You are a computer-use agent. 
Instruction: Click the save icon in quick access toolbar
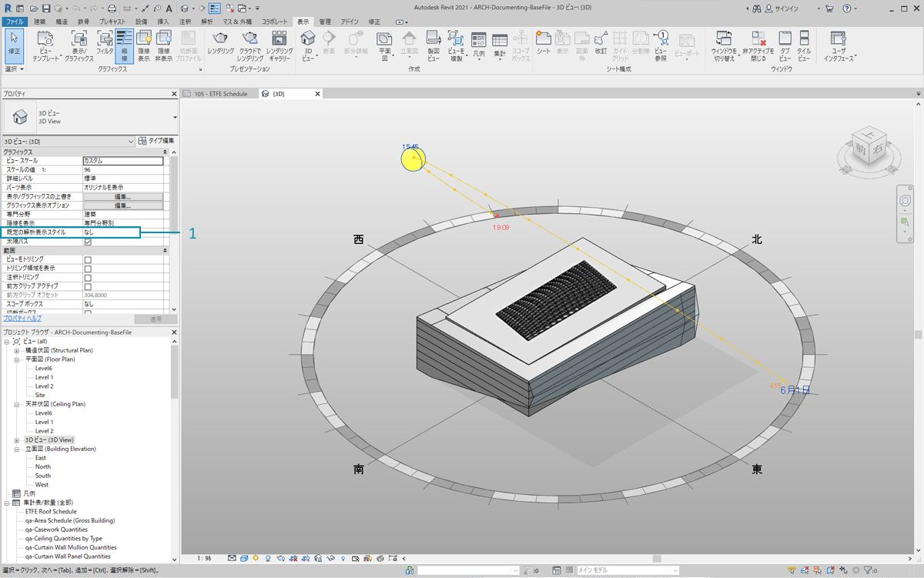[x=45, y=8]
